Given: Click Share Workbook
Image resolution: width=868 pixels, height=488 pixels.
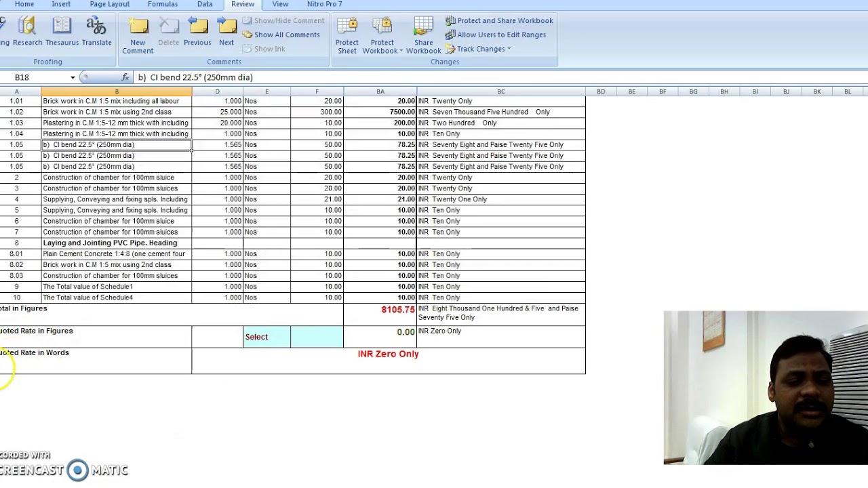Looking at the screenshot, I should (x=423, y=36).
